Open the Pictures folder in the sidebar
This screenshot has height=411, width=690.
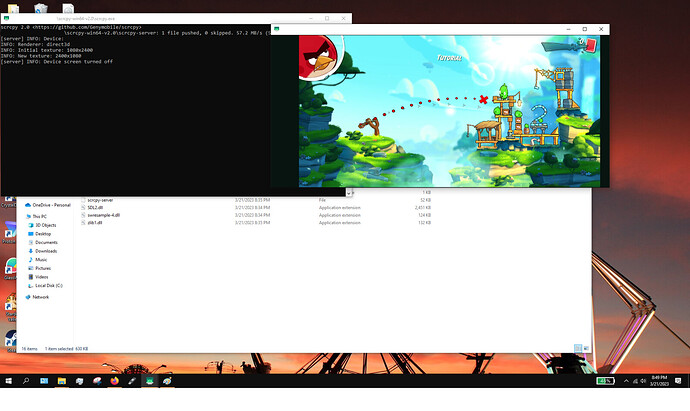tap(44, 268)
